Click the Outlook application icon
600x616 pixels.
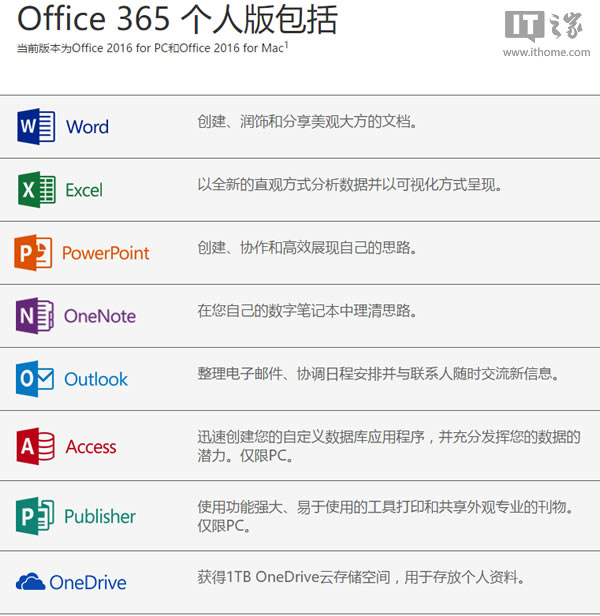[35, 379]
